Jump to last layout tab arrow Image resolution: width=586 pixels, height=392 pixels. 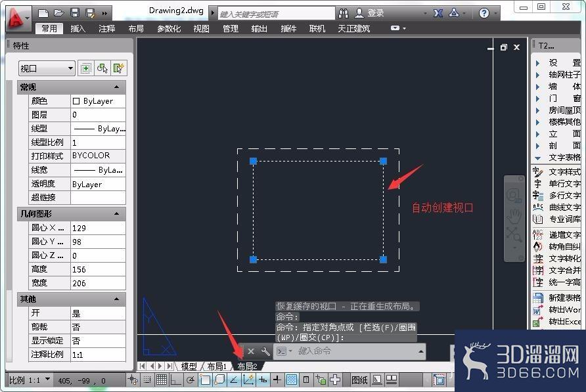pyautogui.click(x=170, y=366)
